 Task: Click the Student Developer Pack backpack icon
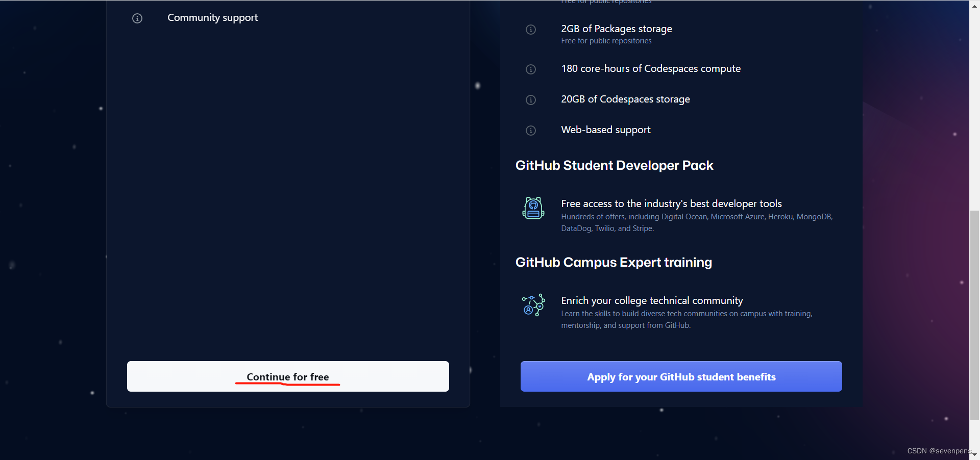533,208
